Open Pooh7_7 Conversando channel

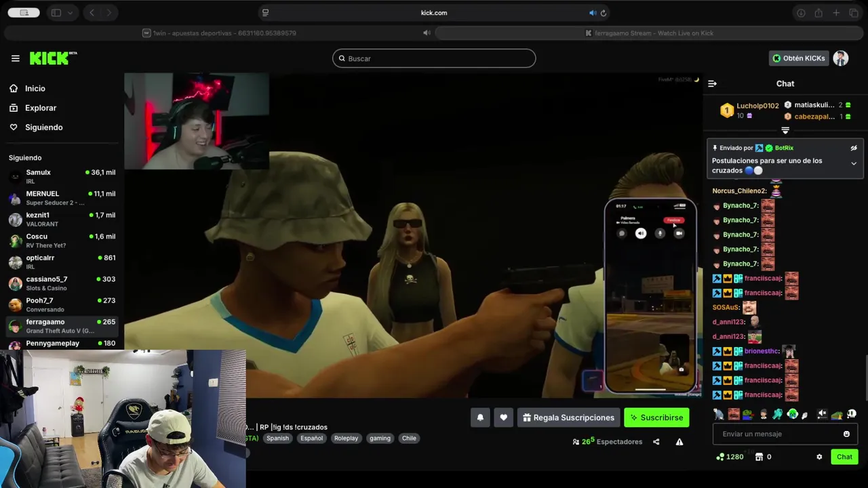[x=61, y=304]
